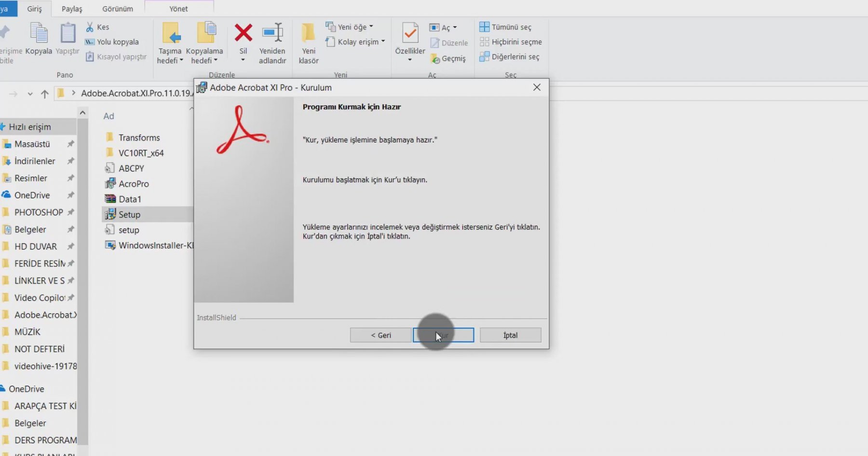
Task: Click the < Geri back button
Action: [x=380, y=335]
